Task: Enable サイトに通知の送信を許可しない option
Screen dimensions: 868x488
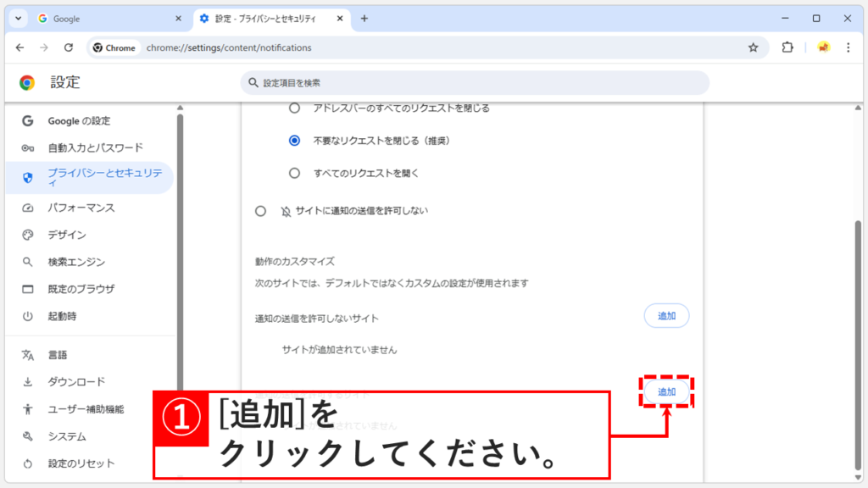Action: pos(260,211)
